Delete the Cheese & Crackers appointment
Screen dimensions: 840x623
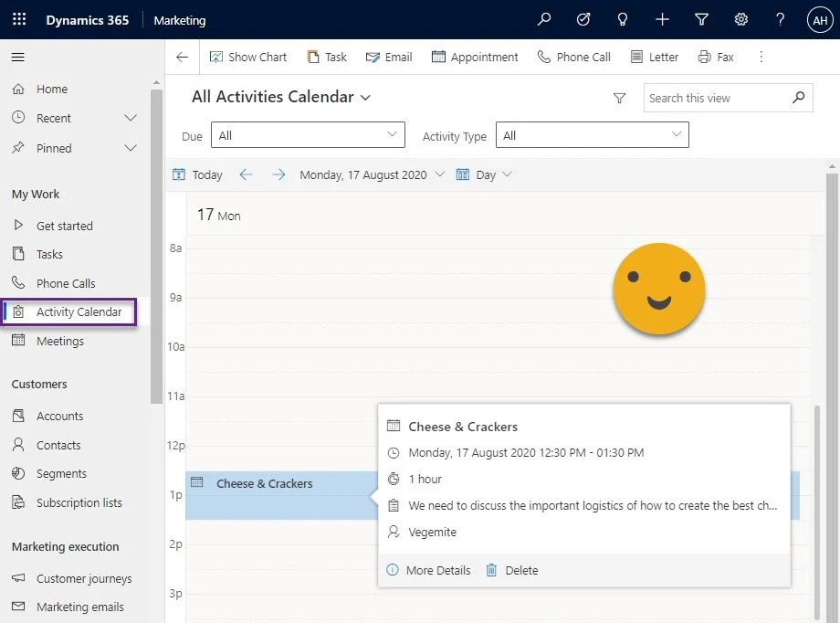[x=520, y=570]
